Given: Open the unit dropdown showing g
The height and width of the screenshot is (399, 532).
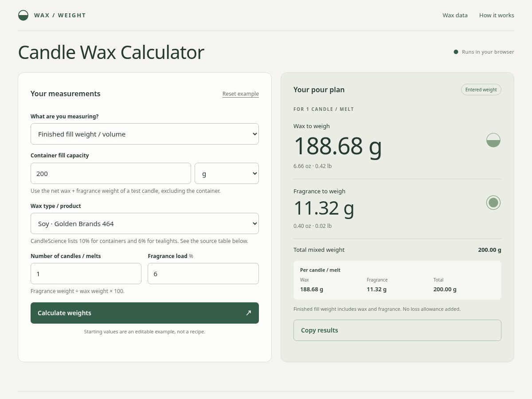Looking at the screenshot, I should pyautogui.click(x=227, y=173).
